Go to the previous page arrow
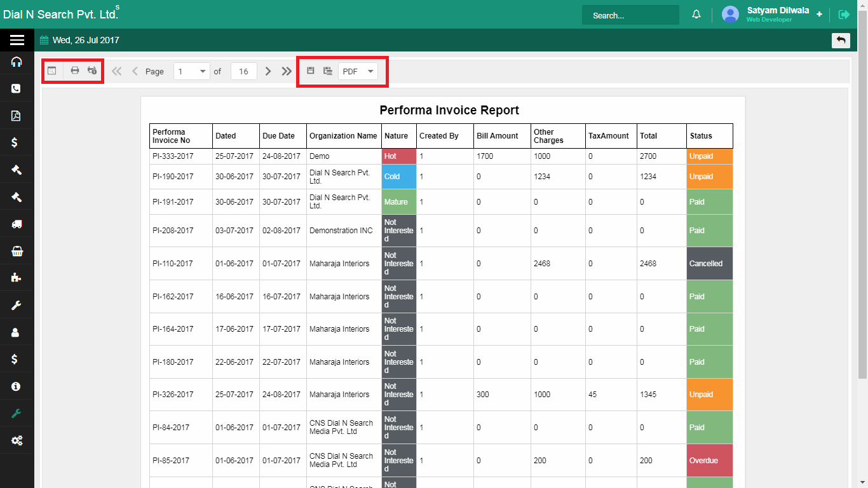Image resolution: width=868 pixels, height=488 pixels. click(134, 71)
